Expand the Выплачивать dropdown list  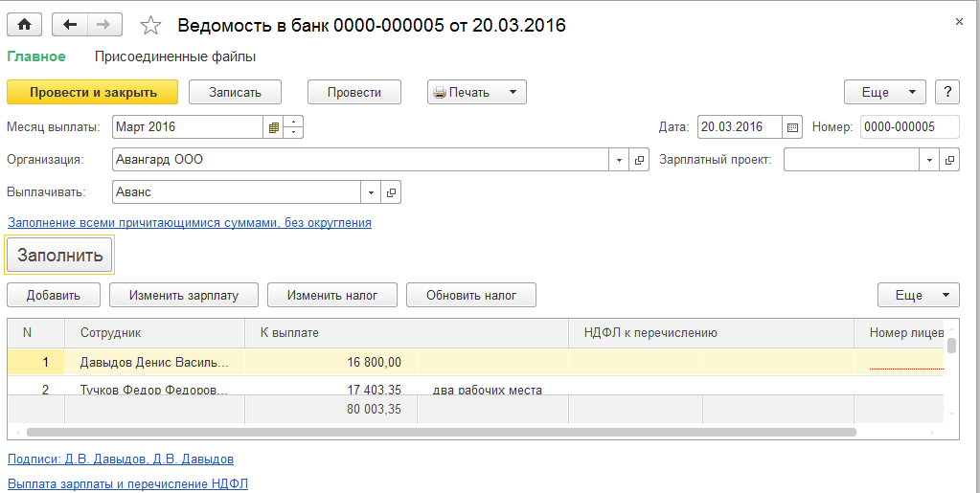(x=371, y=192)
